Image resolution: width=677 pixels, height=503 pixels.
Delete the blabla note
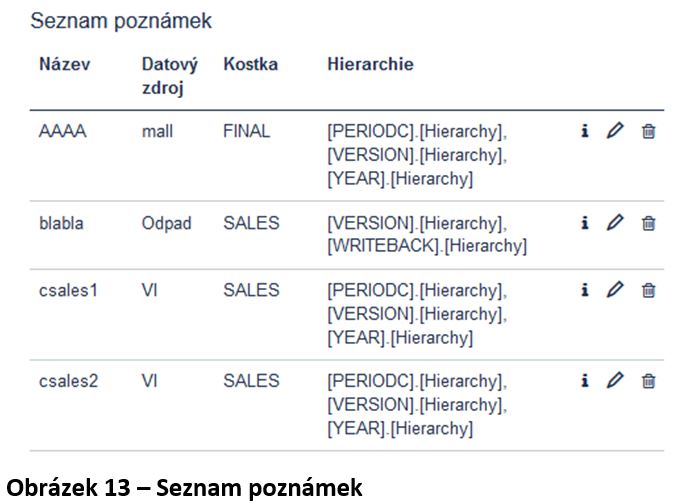pos(649,223)
